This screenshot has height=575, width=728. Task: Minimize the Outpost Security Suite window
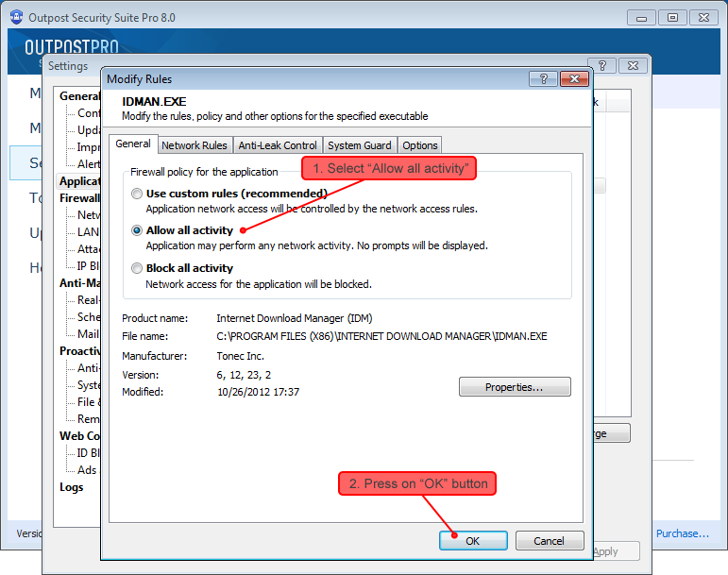pos(642,18)
